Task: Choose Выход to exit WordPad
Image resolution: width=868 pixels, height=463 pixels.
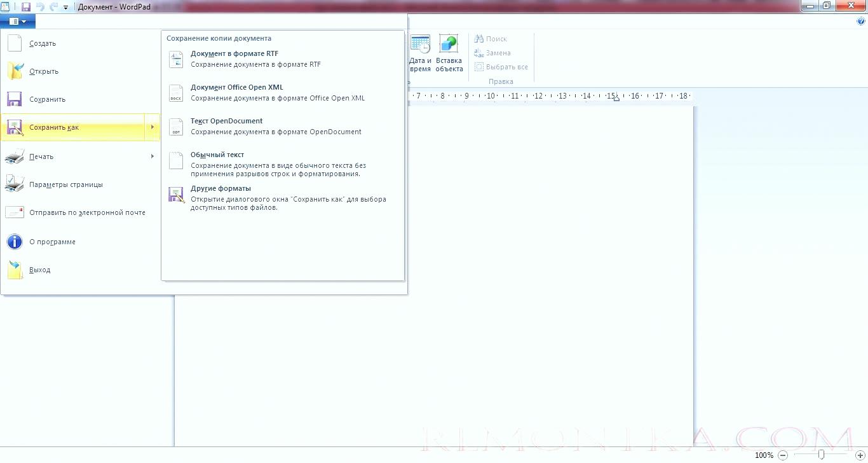Action: click(80, 270)
